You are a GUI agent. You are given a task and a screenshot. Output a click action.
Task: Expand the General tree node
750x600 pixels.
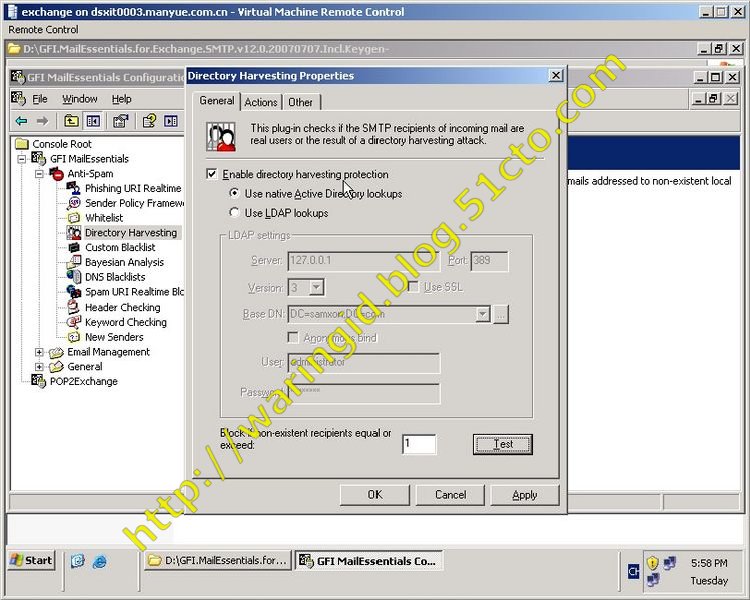tap(39, 367)
